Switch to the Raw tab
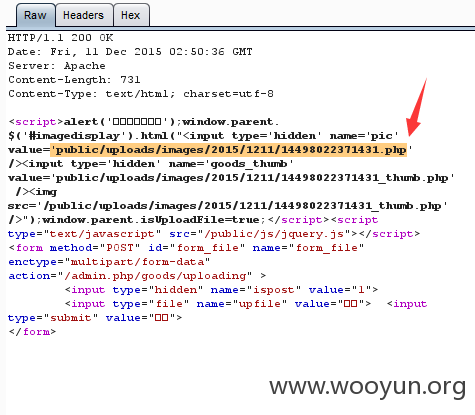Image resolution: width=475 pixels, height=415 pixels. [x=35, y=15]
